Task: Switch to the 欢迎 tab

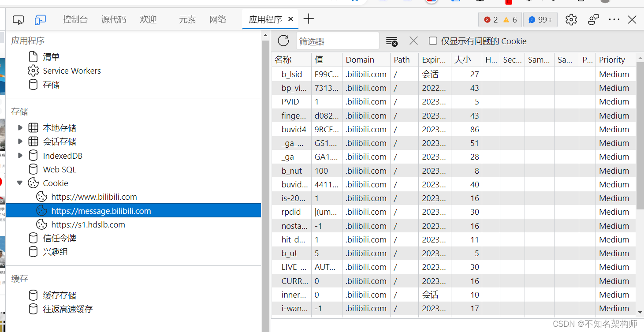Action: [x=148, y=19]
